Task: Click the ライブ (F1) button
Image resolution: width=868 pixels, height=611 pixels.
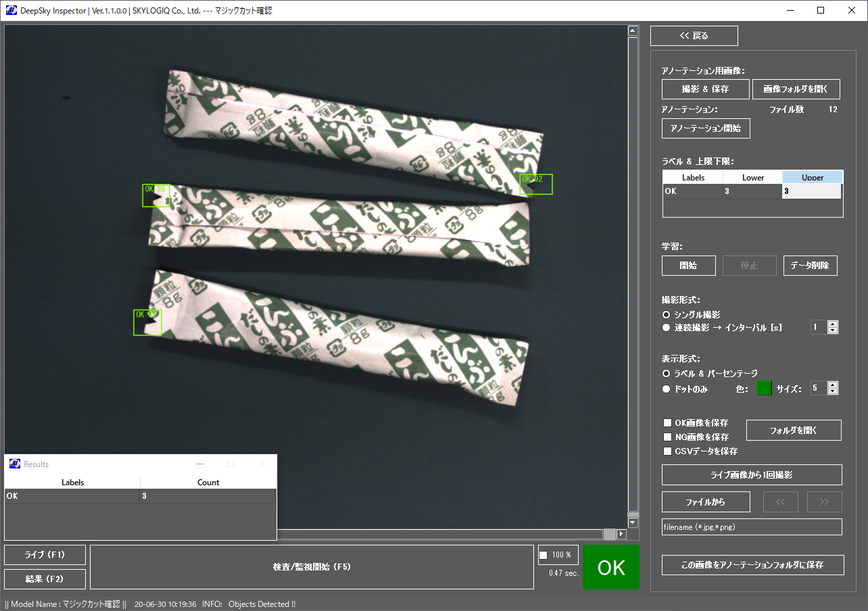Action: (x=45, y=555)
